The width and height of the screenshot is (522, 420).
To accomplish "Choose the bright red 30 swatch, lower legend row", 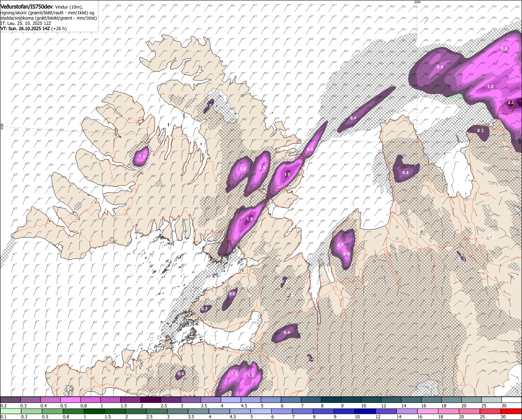I will pyautogui.click(x=511, y=411).
